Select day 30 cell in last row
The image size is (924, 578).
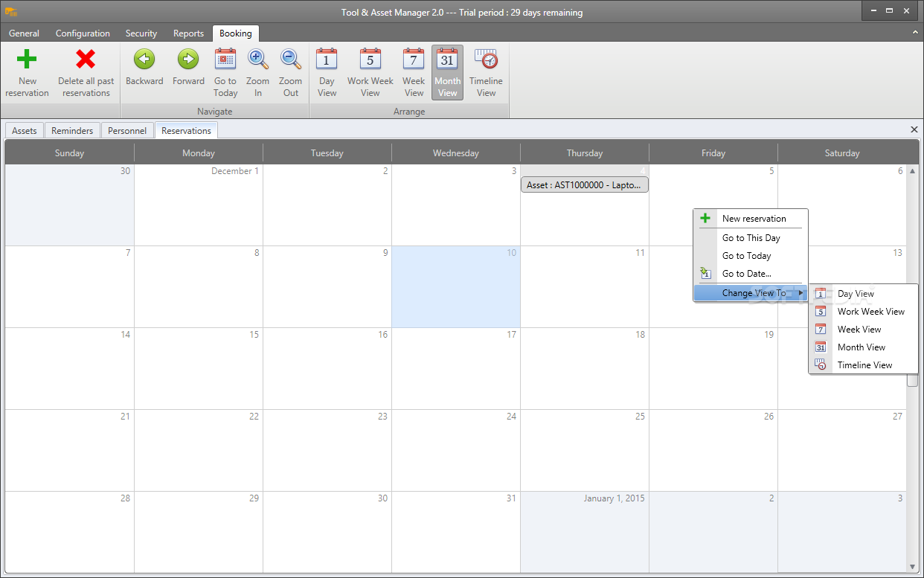click(327, 532)
